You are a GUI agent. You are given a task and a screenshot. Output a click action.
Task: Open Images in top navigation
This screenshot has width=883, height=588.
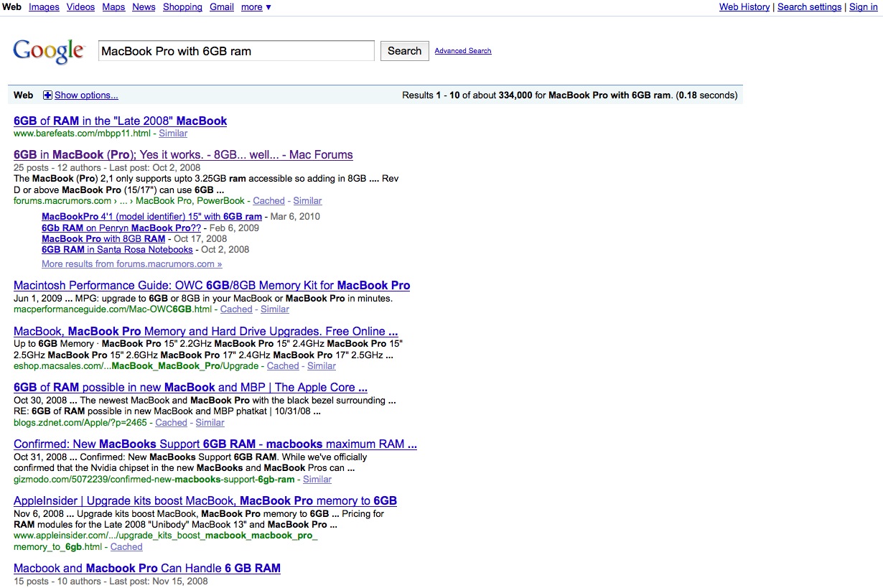tap(45, 7)
